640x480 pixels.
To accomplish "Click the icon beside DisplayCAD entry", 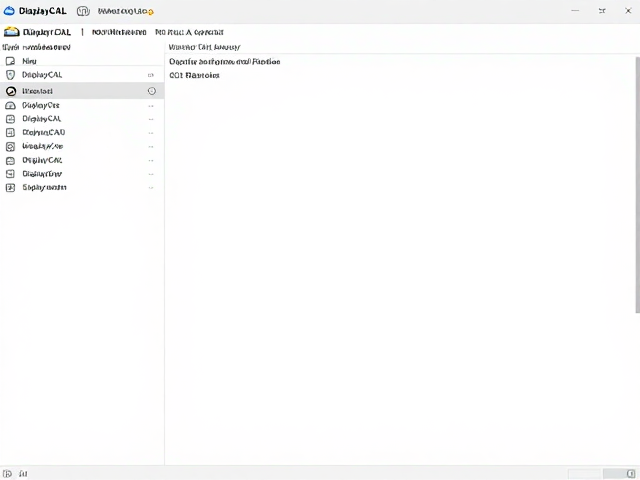I will [10, 133].
